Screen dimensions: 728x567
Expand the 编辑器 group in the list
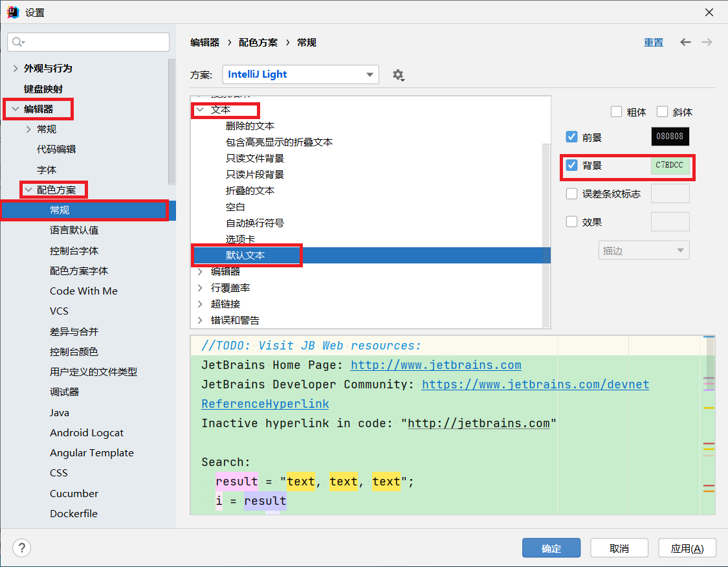[200, 271]
